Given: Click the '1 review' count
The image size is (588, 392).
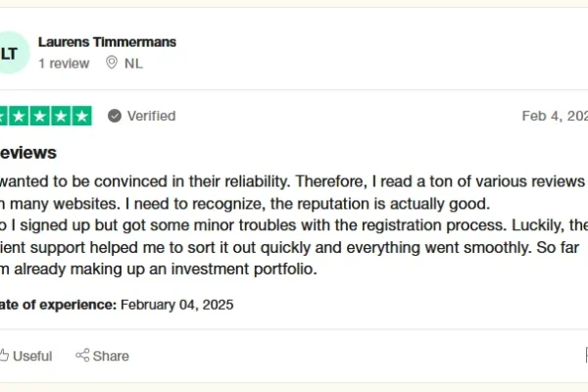Looking at the screenshot, I should click(x=64, y=63).
